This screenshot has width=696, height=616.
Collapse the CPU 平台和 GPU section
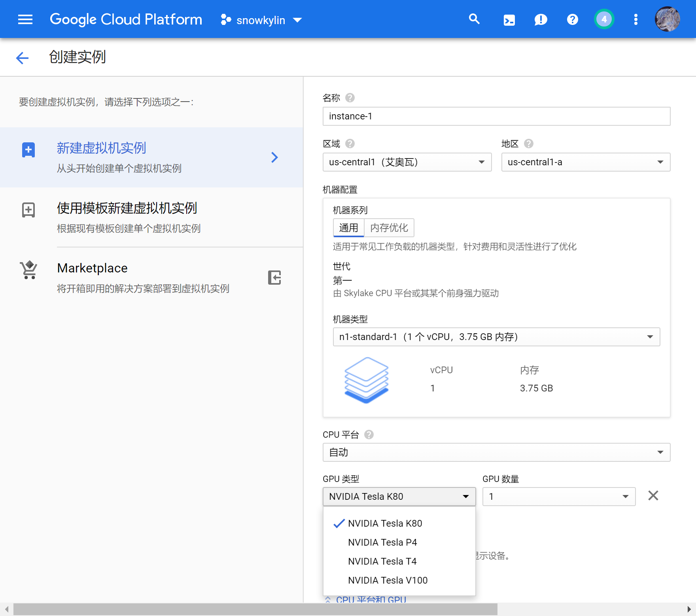coord(365,599)
